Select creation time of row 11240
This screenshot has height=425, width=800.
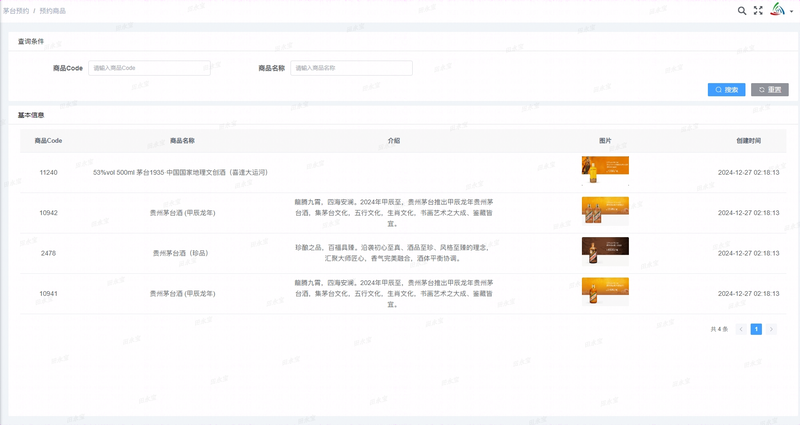[748, 172]
